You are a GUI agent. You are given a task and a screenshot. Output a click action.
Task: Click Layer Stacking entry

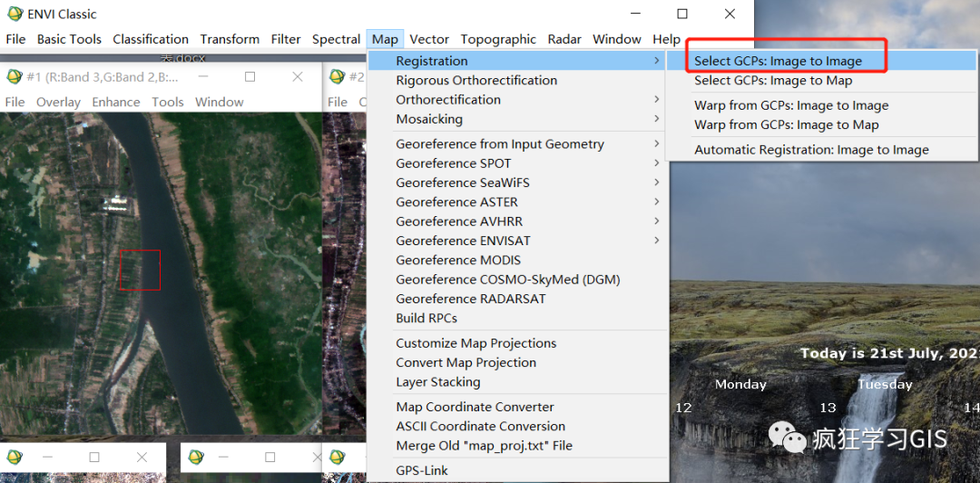point(438,382)
